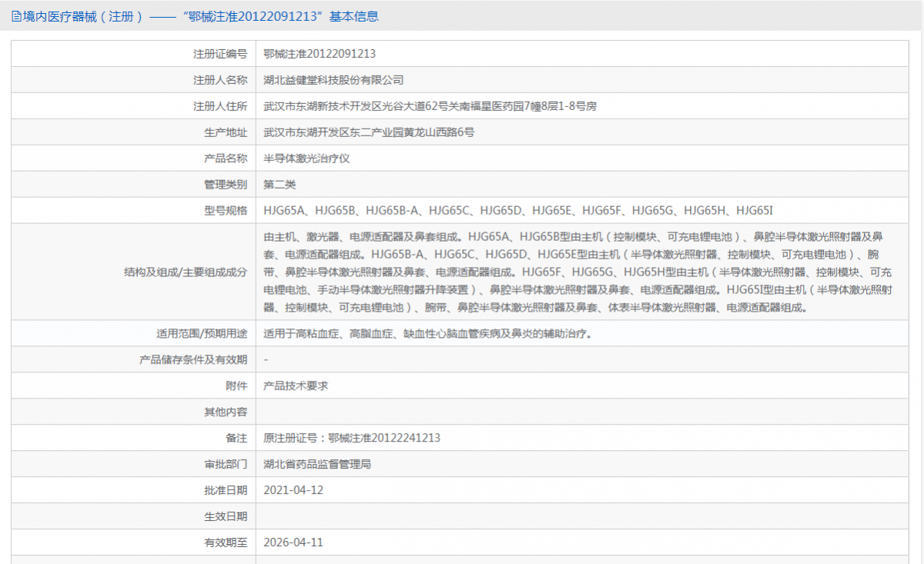924x564 pixels.
Task: Select approval department 湖北省药品监督管理局
Action: (x=317, y=465)
